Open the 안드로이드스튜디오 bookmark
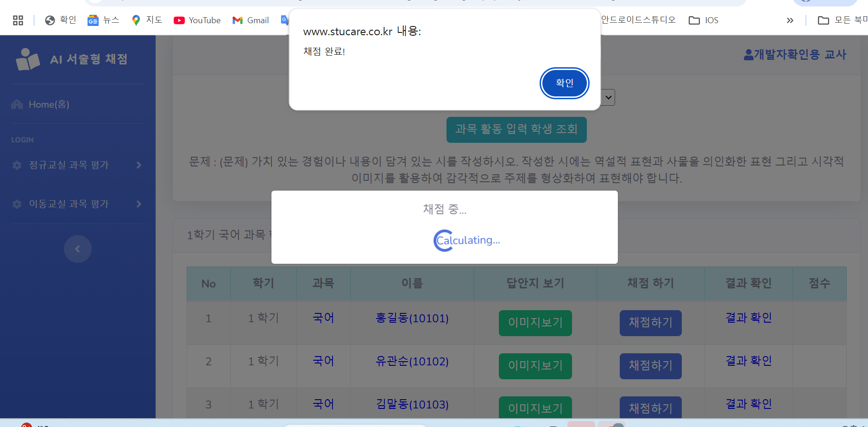The width and height of the screenshot is (868, 427). coord(638,20)
